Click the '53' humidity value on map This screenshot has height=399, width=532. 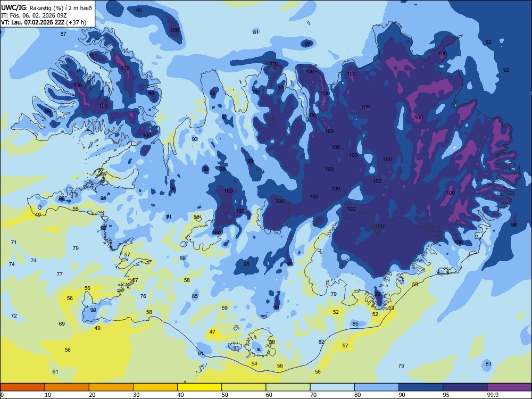click(x=391, y=307)
